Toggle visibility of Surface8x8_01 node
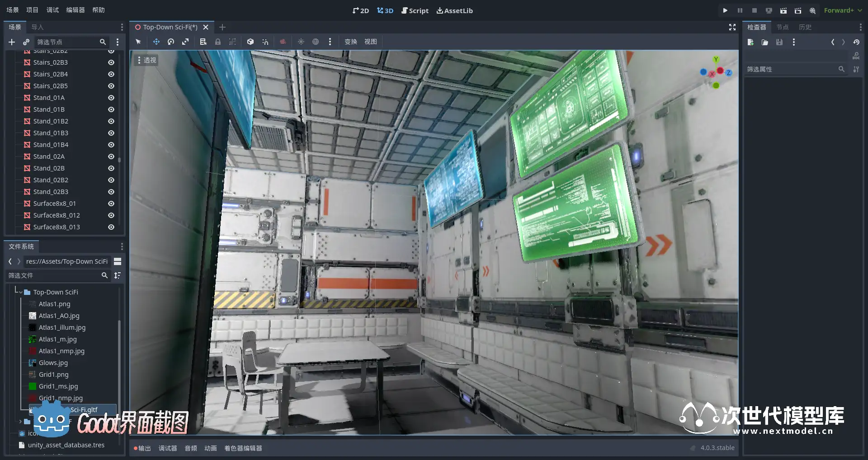The width and height of the screenshot is (868, 460). click(111, 204)
